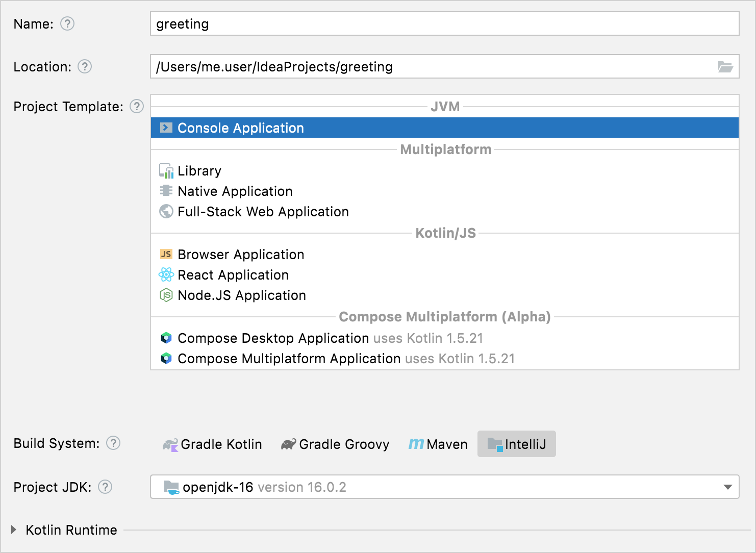Select Compose Multiplatform Application template
This screenshot has width=756, height=553.
(x=445, y=358)
